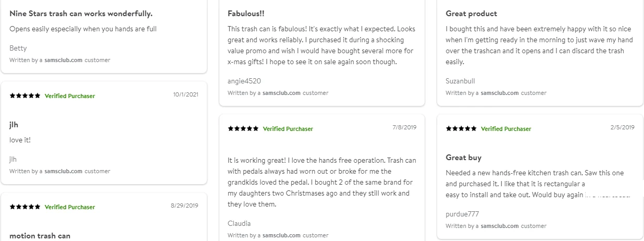The image size is (644, 241).
Task: Click the star rating on the Great buy review
Action: pyautogui.click(x=461, y=128)
